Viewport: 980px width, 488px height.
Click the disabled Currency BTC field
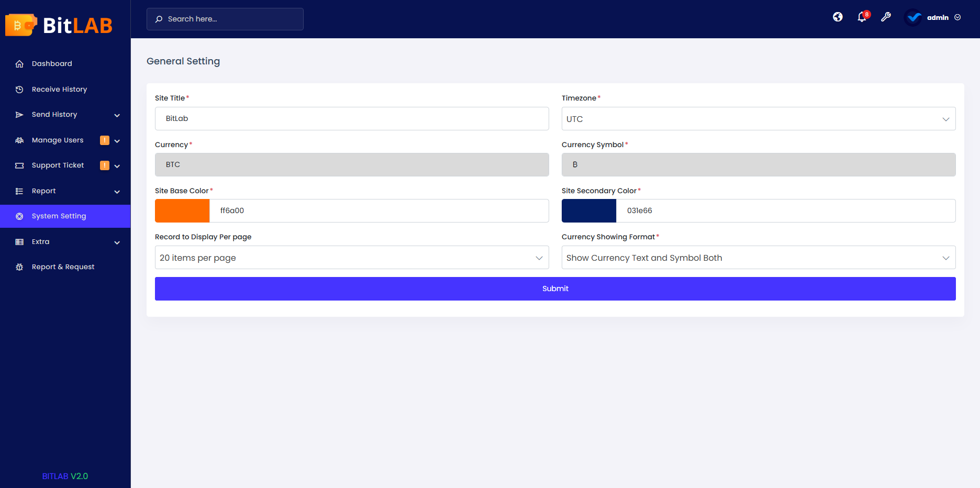click(x=352, y=164)
